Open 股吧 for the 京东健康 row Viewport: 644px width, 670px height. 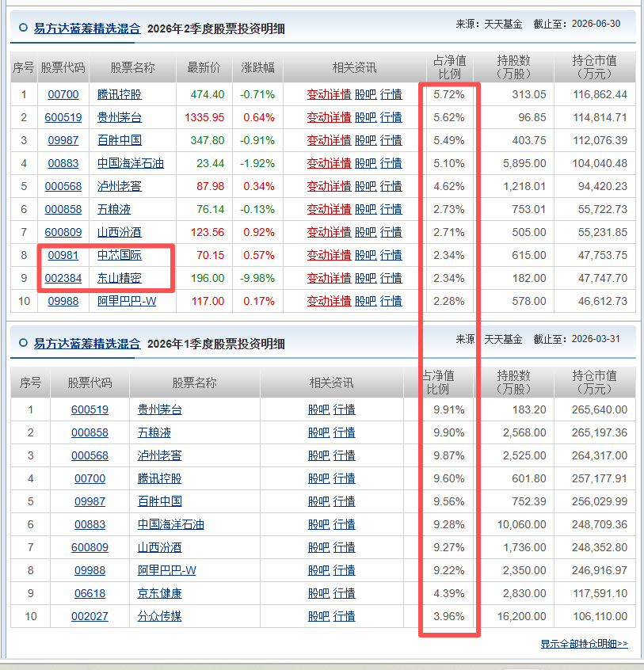pos(318,594)
